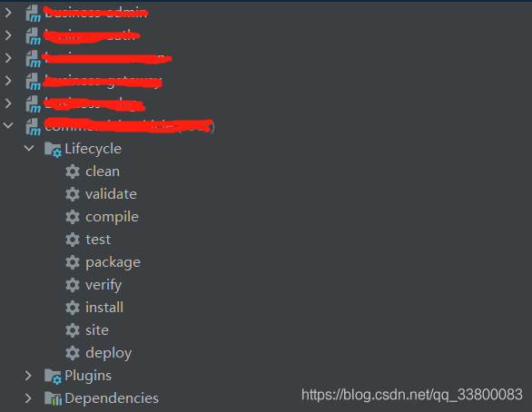Click the Lifecycle folder icon
532x412 pixels.
click(x=53, y=149)
